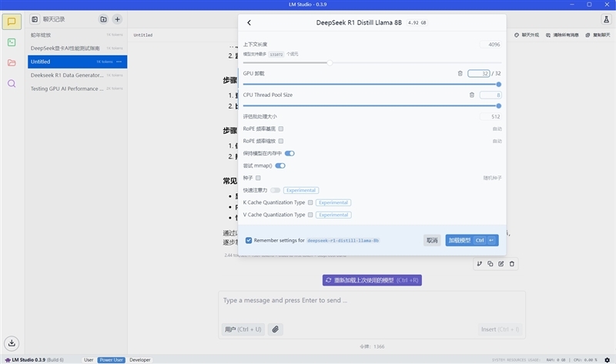This screenshot has width=616, height=364.
Task: Click the 131072 max tokens badge
Action: pyautogui.click(x=276, y=55)
